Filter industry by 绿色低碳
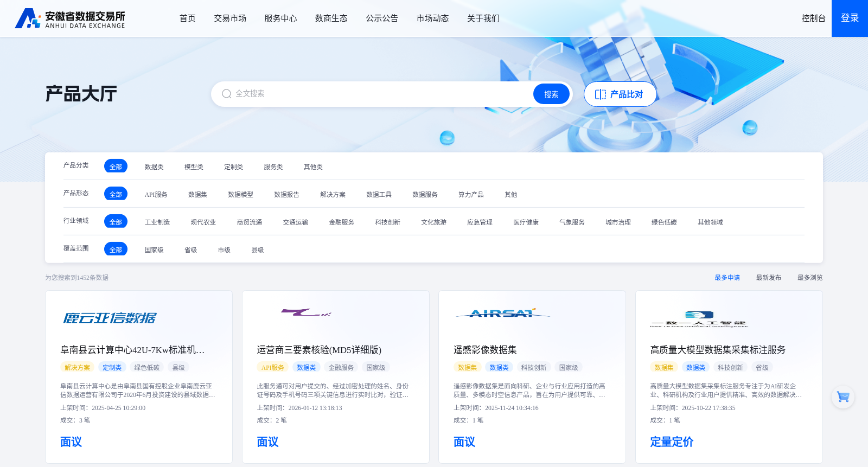Image resolution: width=868 pixels, height=467 pixels. [665, 222]
